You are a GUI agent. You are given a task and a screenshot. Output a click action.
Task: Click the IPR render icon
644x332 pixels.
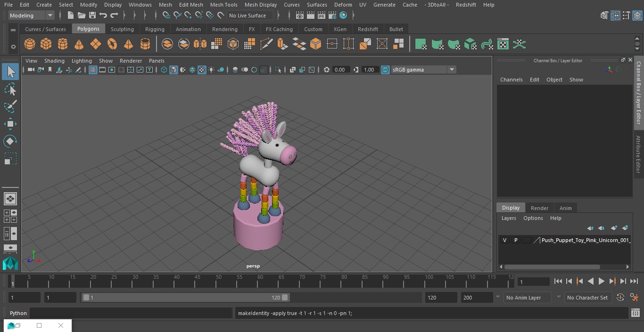click(322, 16)
